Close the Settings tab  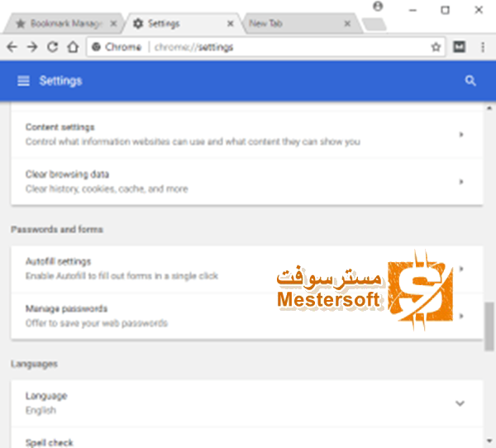coord(231,23)
